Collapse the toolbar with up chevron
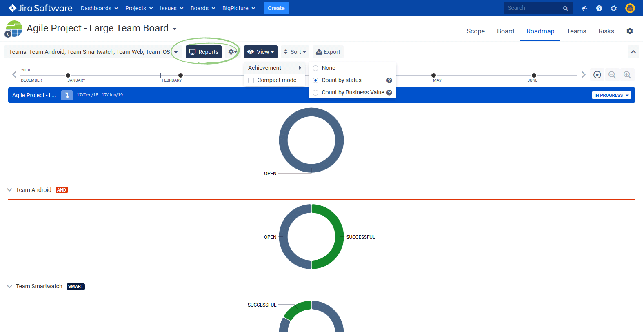This screenshot has height=332, width=644. (x=633, y=52)
